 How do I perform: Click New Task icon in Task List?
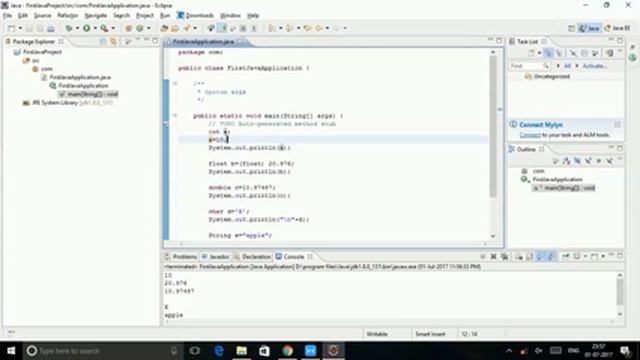pos(531,53)
